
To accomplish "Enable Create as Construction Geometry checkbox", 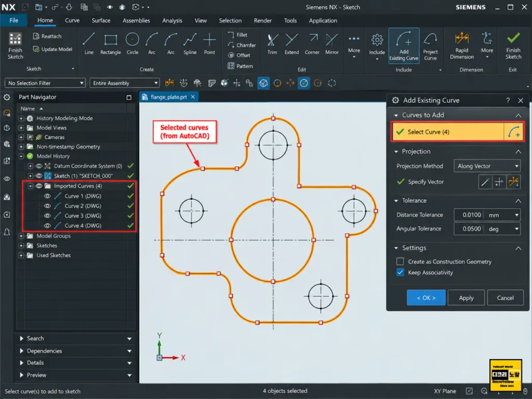I will (400, 261).
